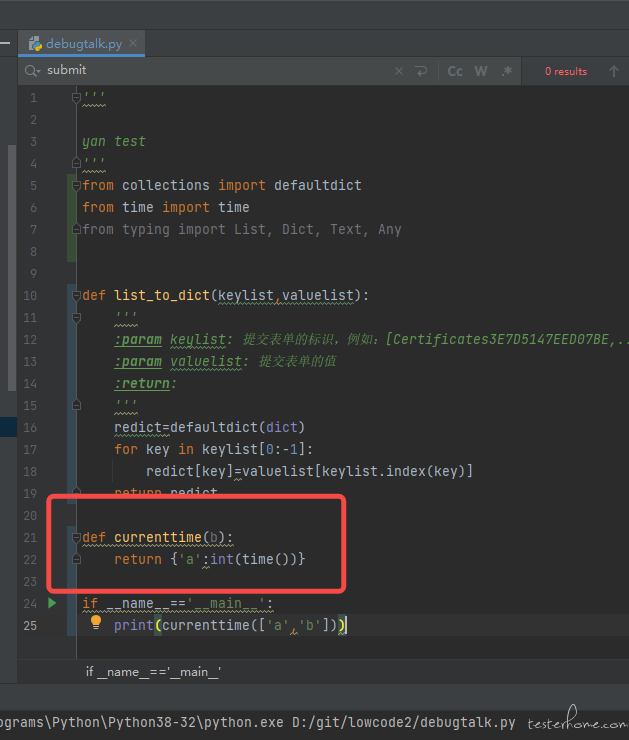Toggle Words (W) search option
Screen dimensions: 629x740
481,71
